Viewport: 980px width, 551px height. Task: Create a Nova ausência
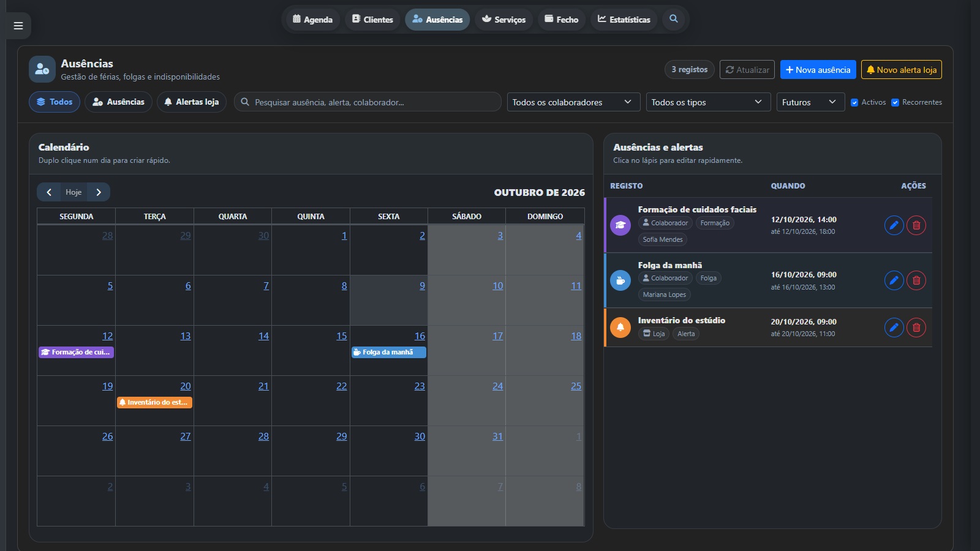pos(818,70)
